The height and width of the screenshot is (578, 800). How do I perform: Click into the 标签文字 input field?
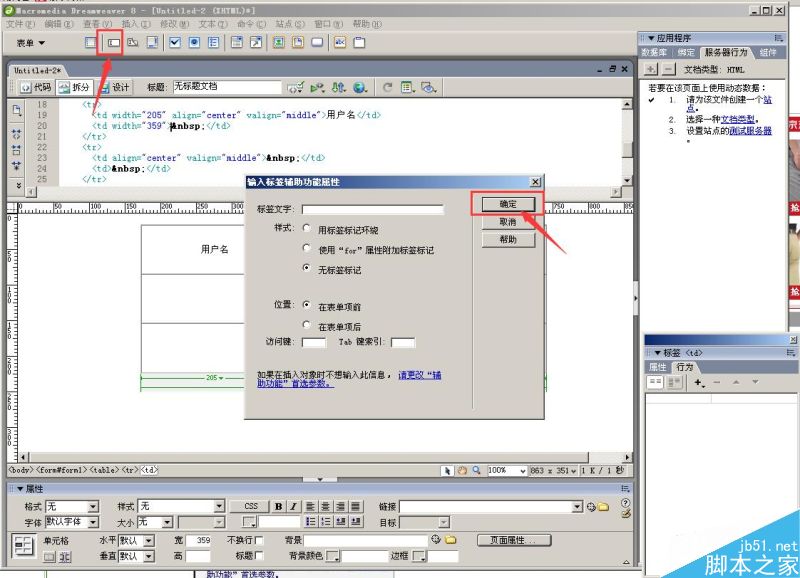click(372, 209)
